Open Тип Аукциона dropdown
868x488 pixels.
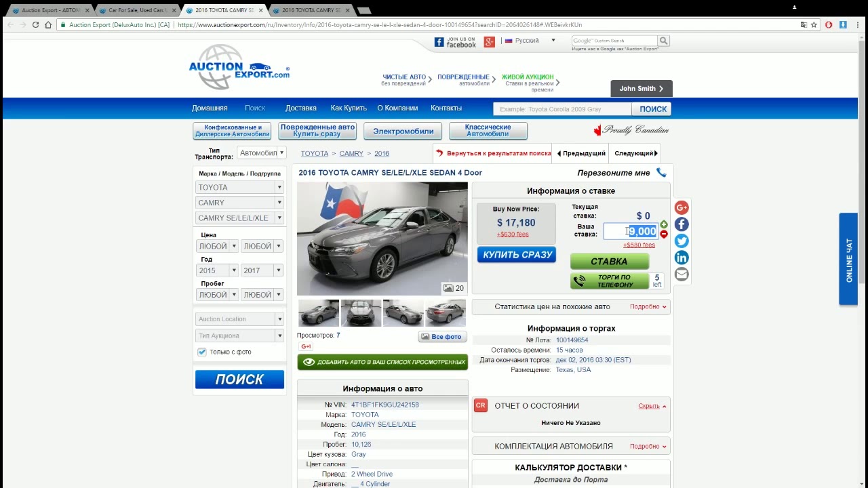tap(239, 335)
